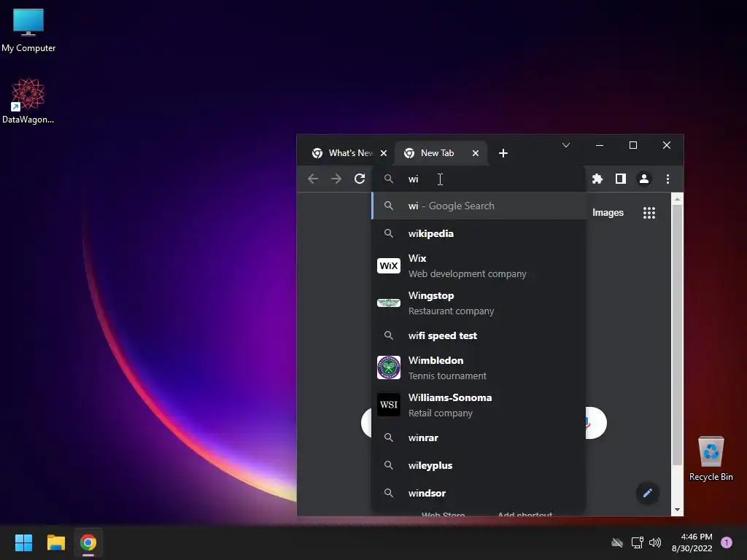Close the What's New tab

tap(384, 153)
